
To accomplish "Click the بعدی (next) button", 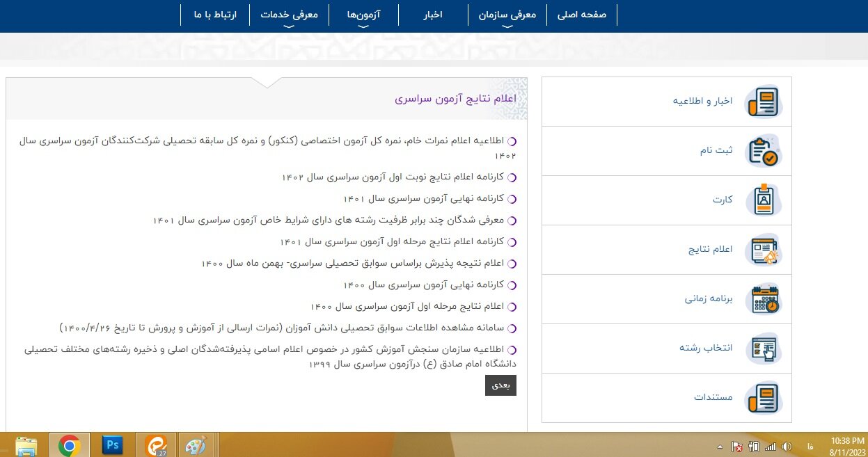I will [500, 385].
